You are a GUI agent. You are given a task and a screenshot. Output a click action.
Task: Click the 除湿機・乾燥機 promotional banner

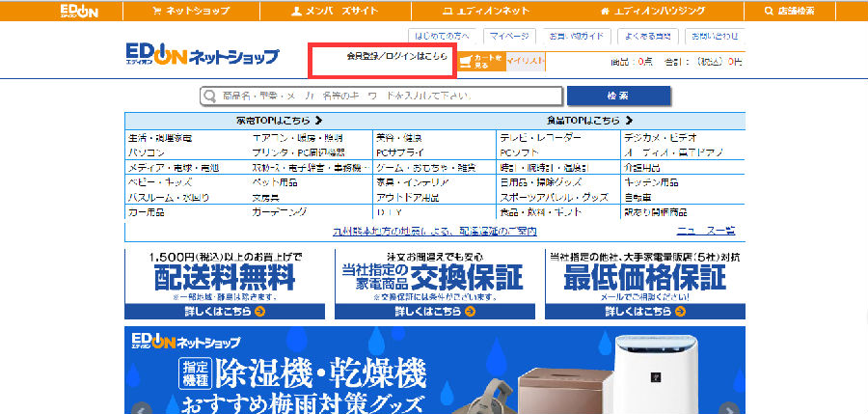pyautogui.click(x=435, y=371)
